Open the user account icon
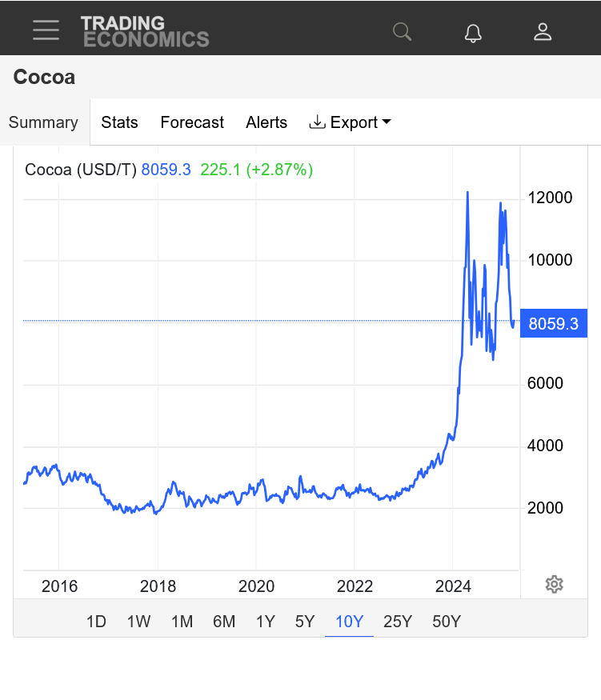 (x=543, y=32)
